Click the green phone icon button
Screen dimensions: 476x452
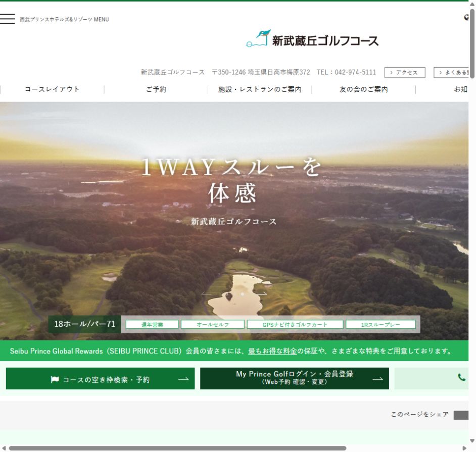[x=461, y=377]
